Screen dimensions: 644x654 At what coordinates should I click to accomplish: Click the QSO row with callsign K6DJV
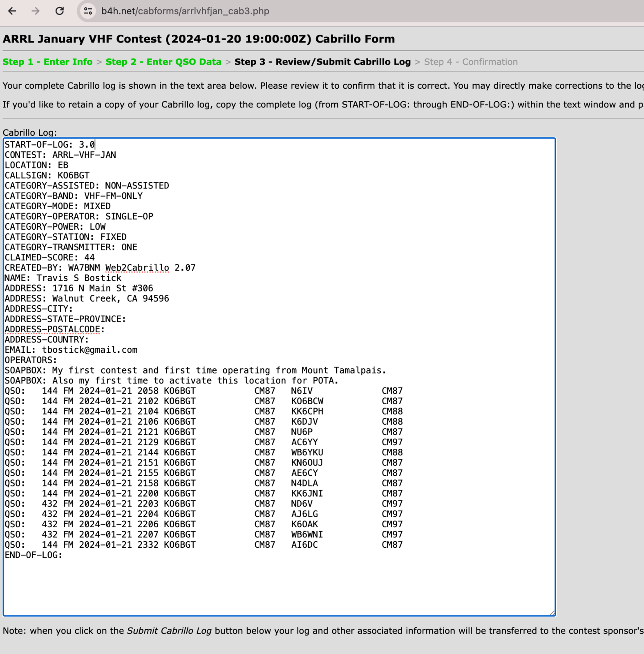point(203,421)
